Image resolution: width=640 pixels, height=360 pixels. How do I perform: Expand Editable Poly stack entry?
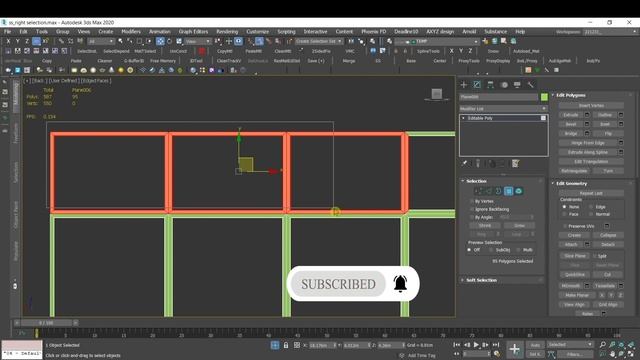(x=463, y=118)
